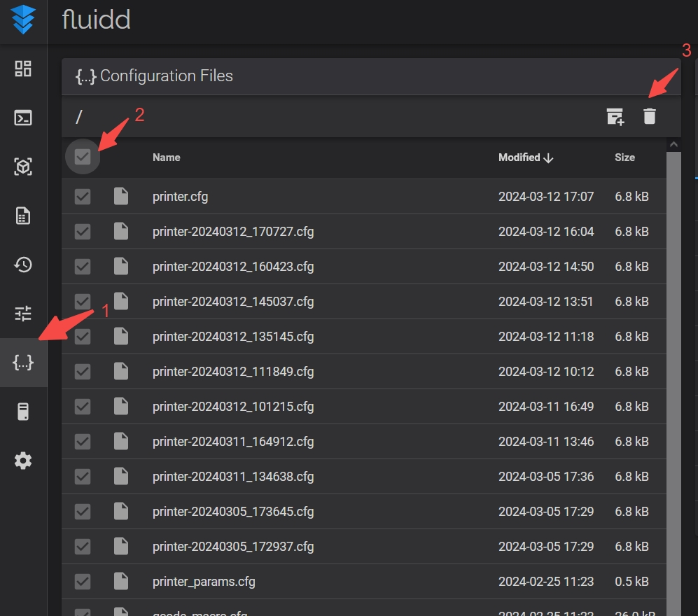View print History via the clock icon
Image resolution: width=698 pixels, height=616 pixels.
pos(22,265)
